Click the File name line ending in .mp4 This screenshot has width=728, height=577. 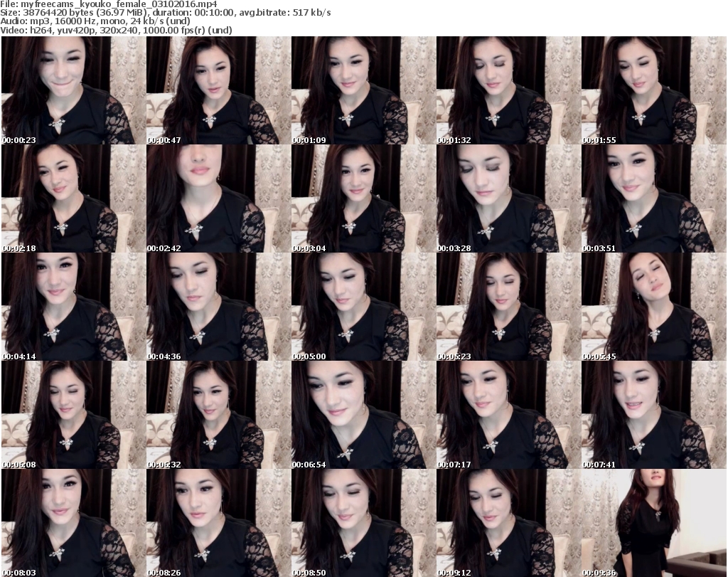tap(109, 4)
